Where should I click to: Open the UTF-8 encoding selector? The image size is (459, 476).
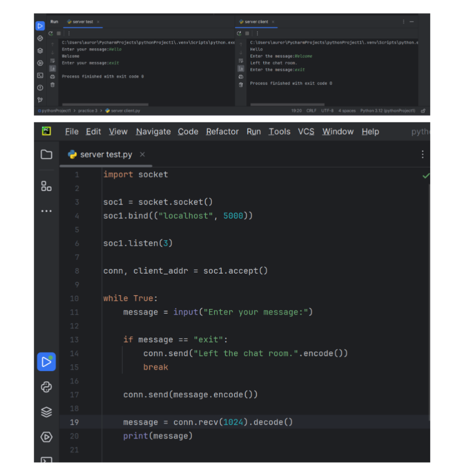(x=327, y=111)
